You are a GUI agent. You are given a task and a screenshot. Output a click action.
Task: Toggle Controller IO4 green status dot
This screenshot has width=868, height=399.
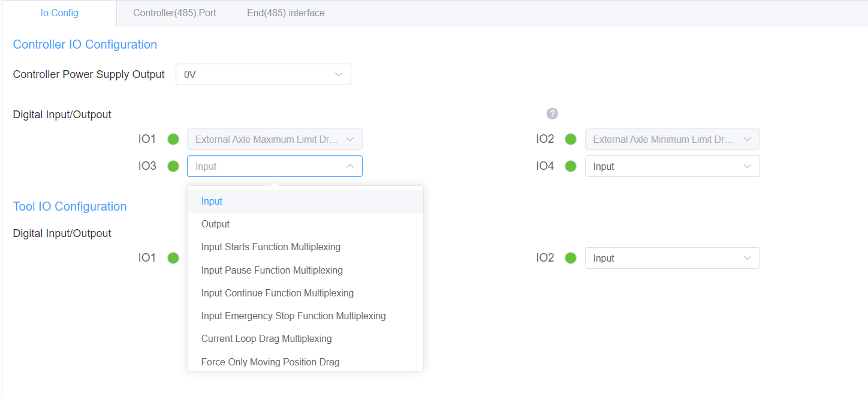(x=571, y=166)
